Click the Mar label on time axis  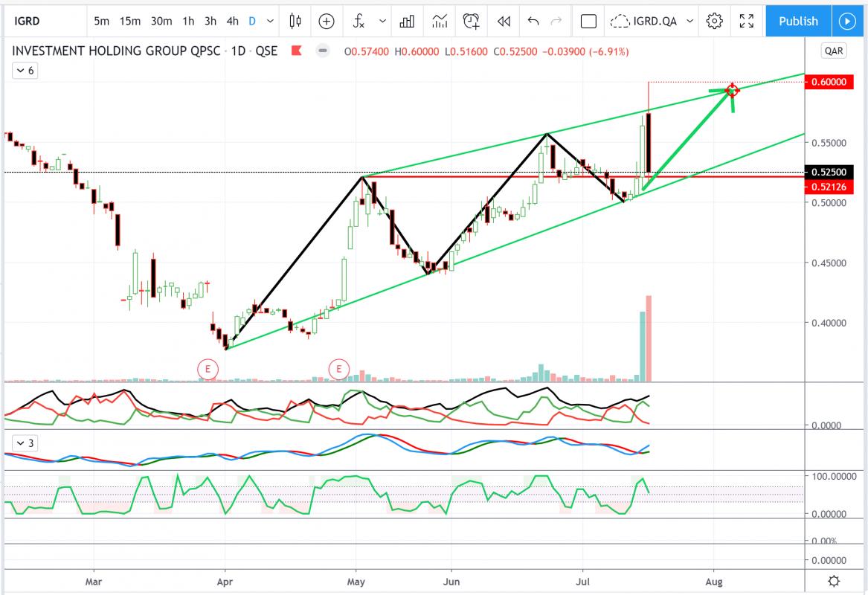[94, 582]
